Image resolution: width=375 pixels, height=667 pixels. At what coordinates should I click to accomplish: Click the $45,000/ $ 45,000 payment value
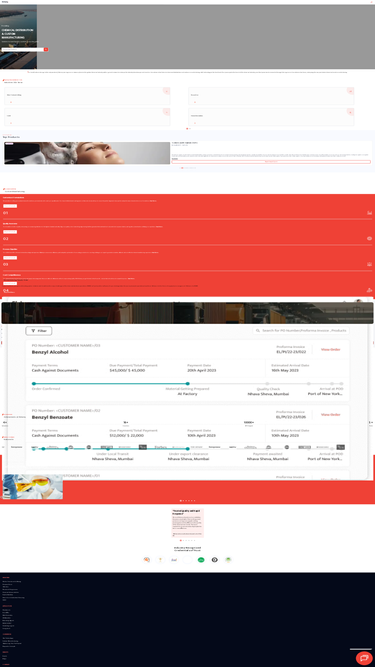127,370
